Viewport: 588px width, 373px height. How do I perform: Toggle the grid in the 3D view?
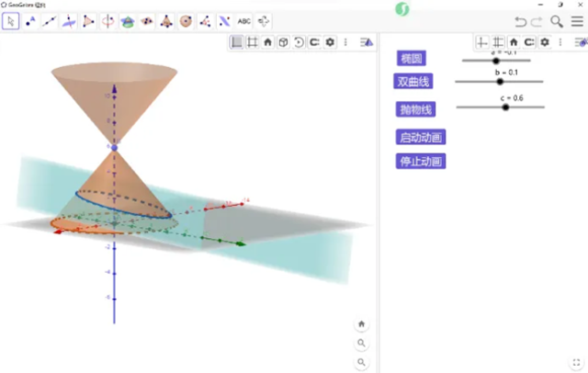(252, 41)
